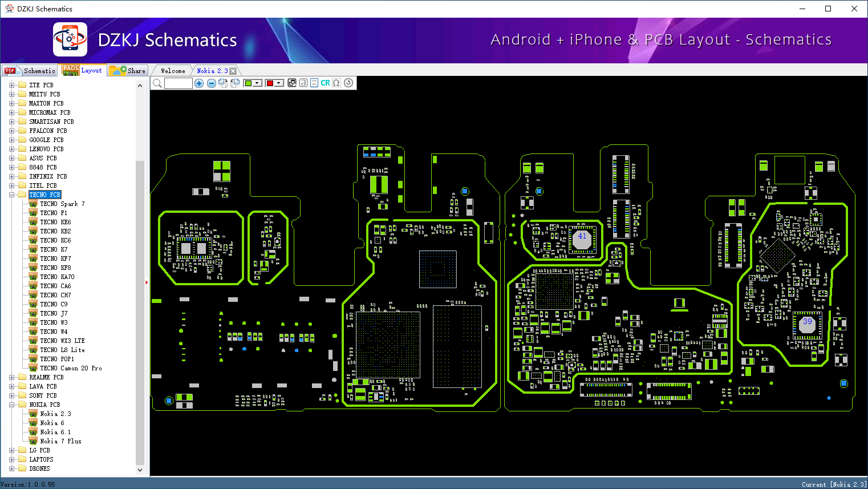Click component 39 on the PCB
This screenshot has height=489, width=868.
[808, 324]
